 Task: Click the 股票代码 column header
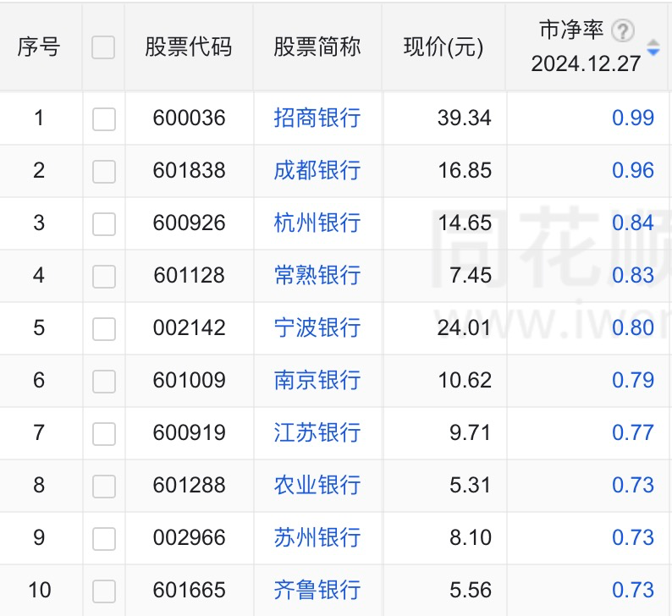(x=189, y=47)
